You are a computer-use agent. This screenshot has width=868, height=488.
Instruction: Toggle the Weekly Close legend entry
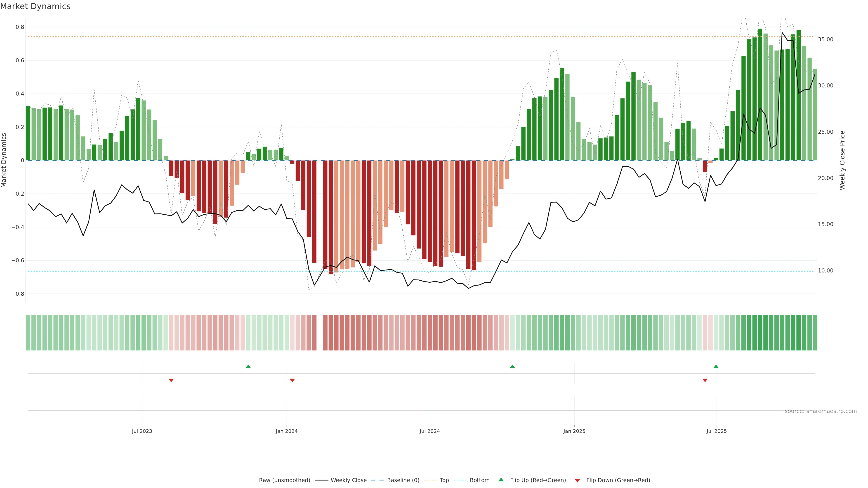pyautogui.click(x=348, y=480)
